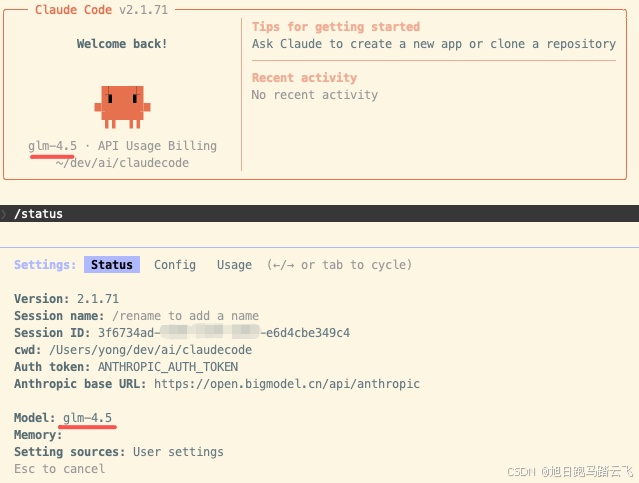Click the 'Recent activity' heading
The height and width of the screenshot is (483, 639).
(304, 77)
